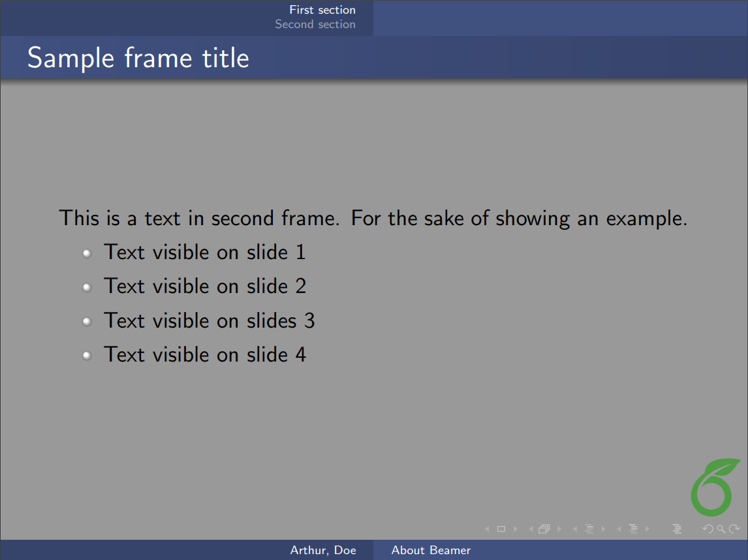Image resolution: width=748 pixels, height=560 pixels.
Task: Click the slide icon in navigation bar
Action: click(x=501, y=529)
